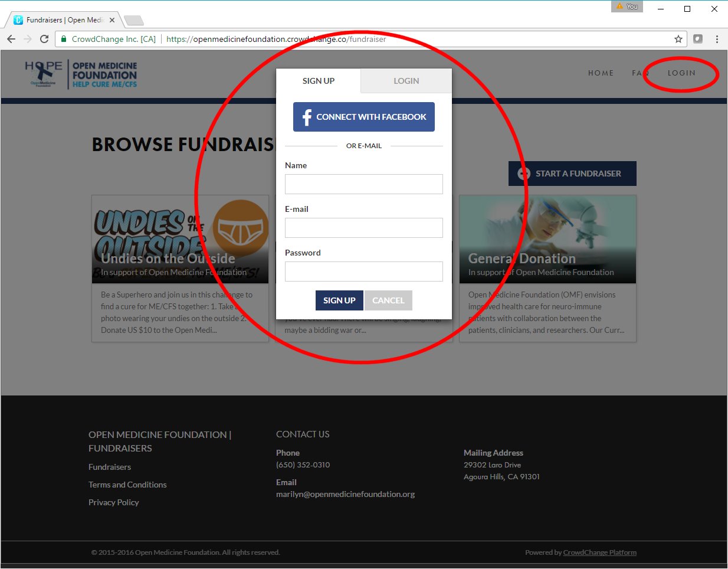Viewport: 728px width, 569px height.
Task: Open the Chrome three-dot menu
Action: [x=717, y=39]
